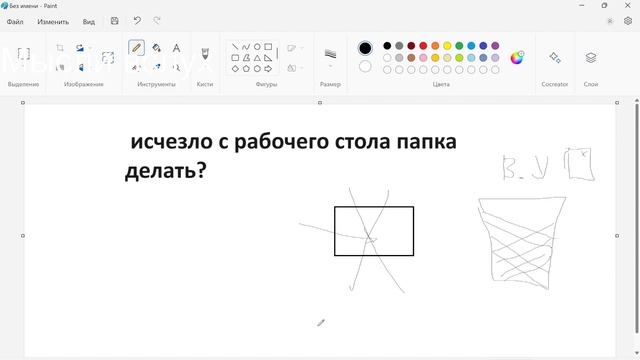Open the Изменить menu
640x360 pixels.
pyautogui.click(x=53, y=22)
